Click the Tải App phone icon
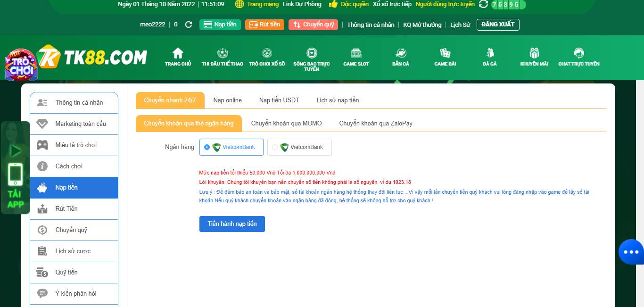 pos(15,175)
